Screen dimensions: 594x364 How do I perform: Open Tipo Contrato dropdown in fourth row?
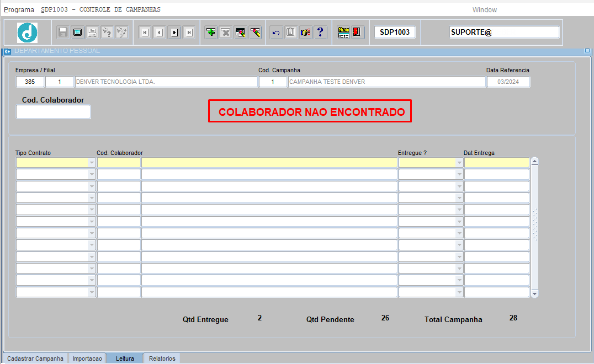92,198
